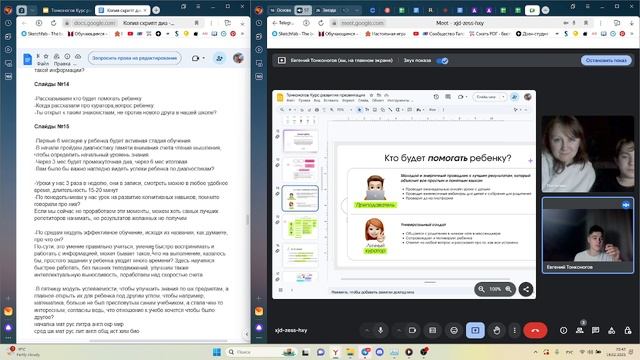Click the Слайды №15 heading in document
Viewport: 640px width, 360px height.
[x=51, y=127]
